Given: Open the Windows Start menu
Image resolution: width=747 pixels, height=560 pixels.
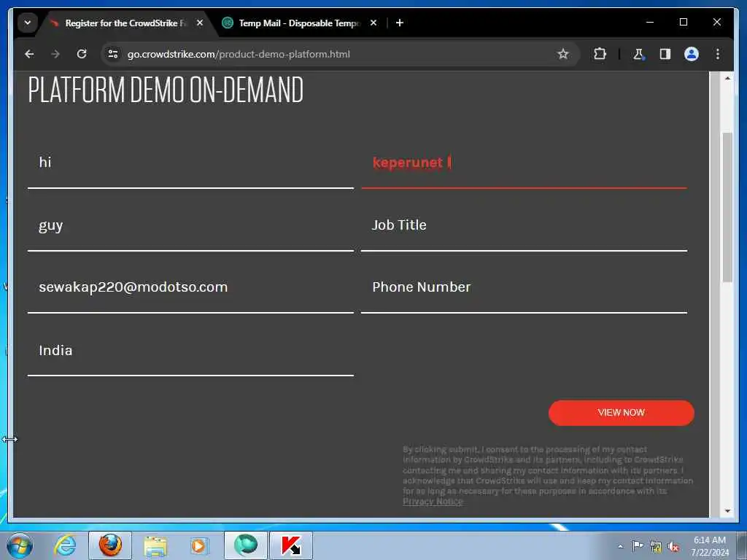Looking at the screenshot, I should pyautogui.click(x=20, y=545).
